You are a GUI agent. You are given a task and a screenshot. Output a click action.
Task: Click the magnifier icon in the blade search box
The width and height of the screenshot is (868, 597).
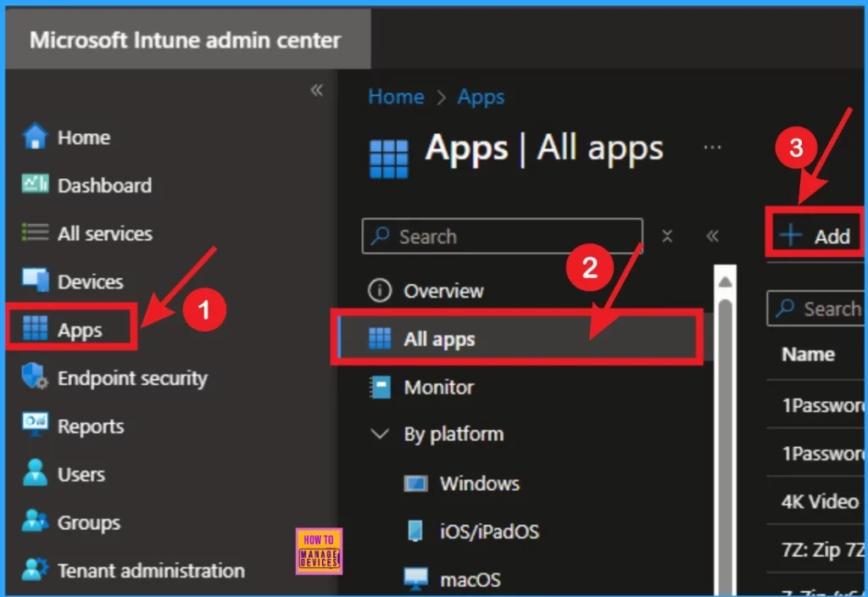click(x=381, y=236)
